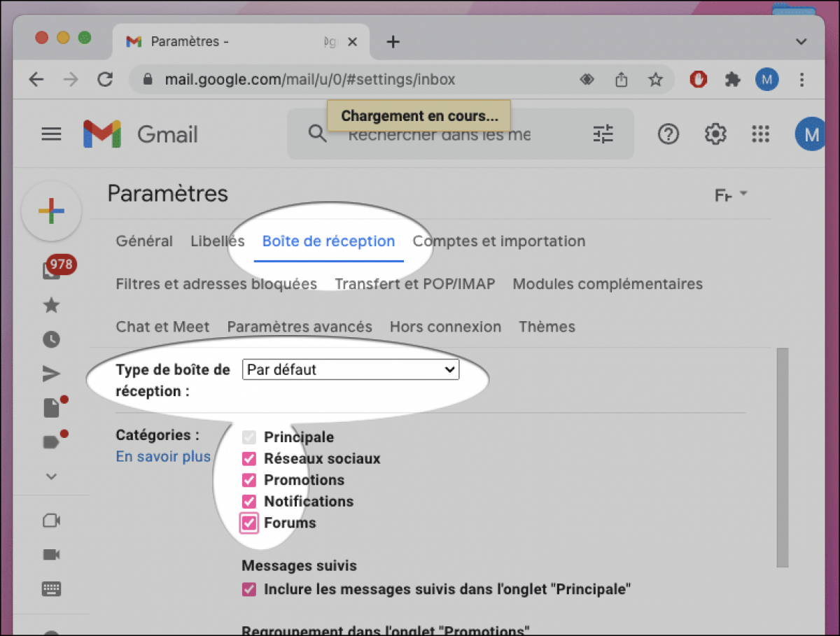The width and height of the screenshot is (840, 636).
Task: Click the Sent mail arrow icon
Action: (51, 373)
